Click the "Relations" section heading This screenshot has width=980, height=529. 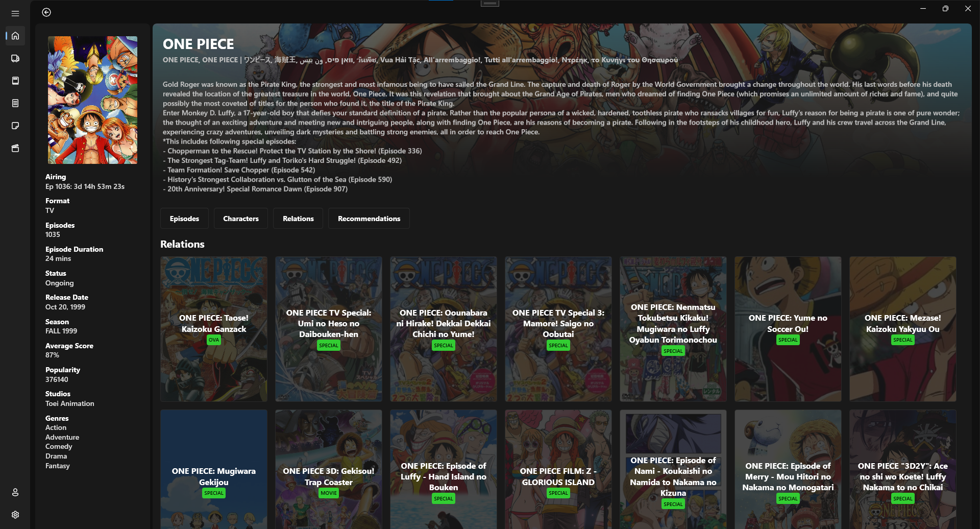tap(182, 244)
